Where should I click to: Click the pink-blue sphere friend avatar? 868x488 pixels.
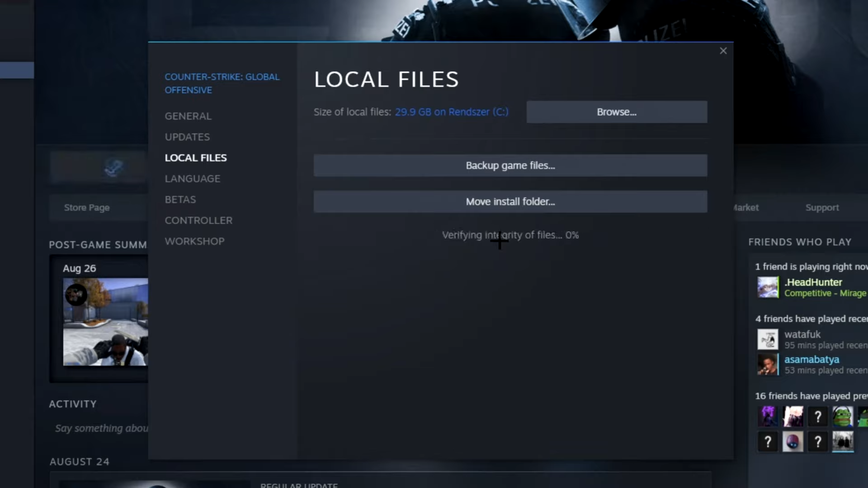(793, 441)
